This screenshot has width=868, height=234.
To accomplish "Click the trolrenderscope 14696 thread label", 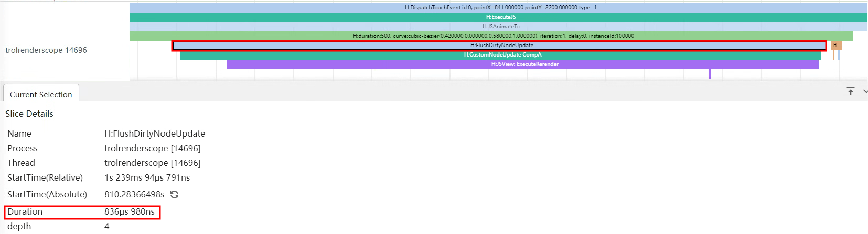I will click(46, 50).
